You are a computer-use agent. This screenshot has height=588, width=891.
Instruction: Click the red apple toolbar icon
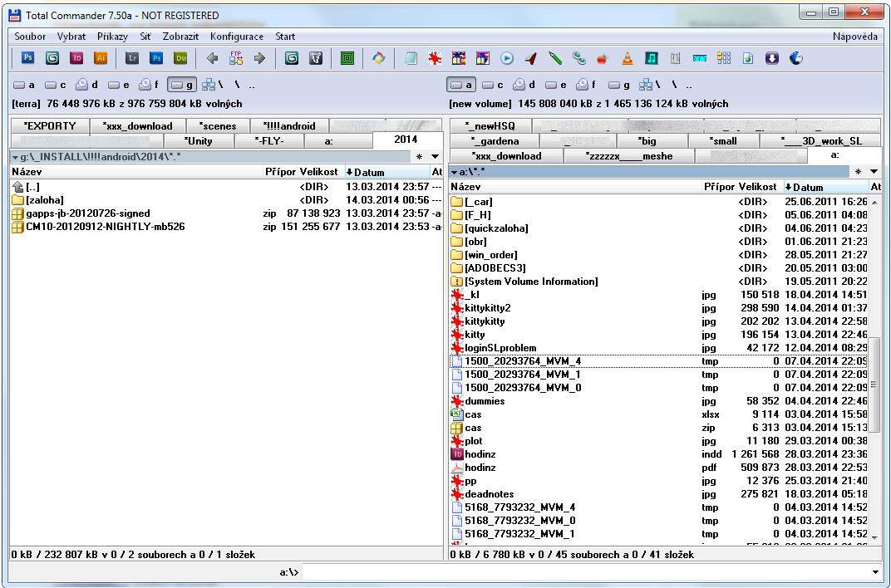[603, 58]
